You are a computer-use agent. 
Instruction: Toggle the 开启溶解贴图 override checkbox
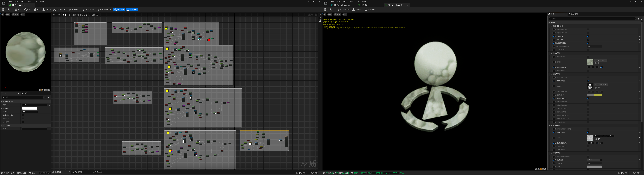pyautogui.click(x=554, y=36)
